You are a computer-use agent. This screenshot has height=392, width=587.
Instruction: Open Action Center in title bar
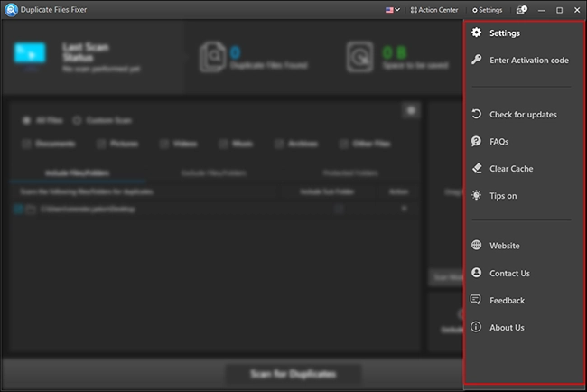(433, 10)
